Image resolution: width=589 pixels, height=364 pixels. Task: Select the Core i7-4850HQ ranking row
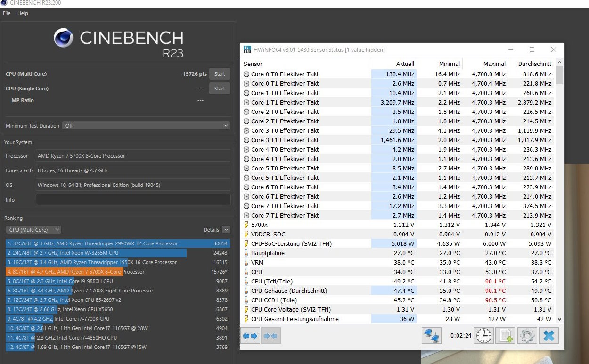(118, 338)
